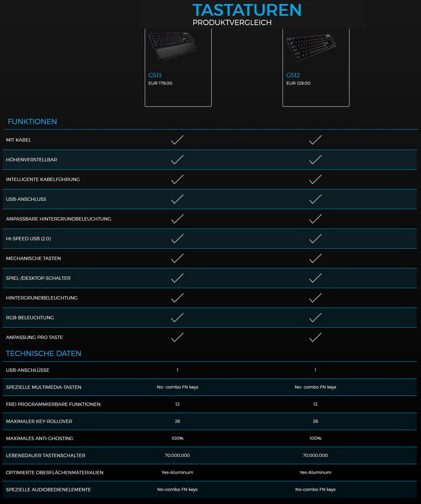Click the G513 checkmark for Intelligente Kabelführung
This screenshot has width=421, height=504.
click(178, 179)
